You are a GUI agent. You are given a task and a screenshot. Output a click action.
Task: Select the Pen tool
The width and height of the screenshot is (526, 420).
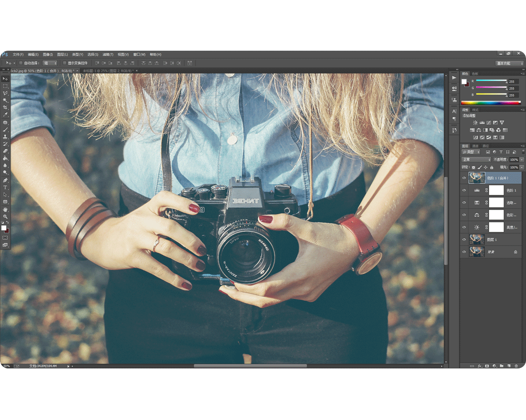click(x=5, y=180)
